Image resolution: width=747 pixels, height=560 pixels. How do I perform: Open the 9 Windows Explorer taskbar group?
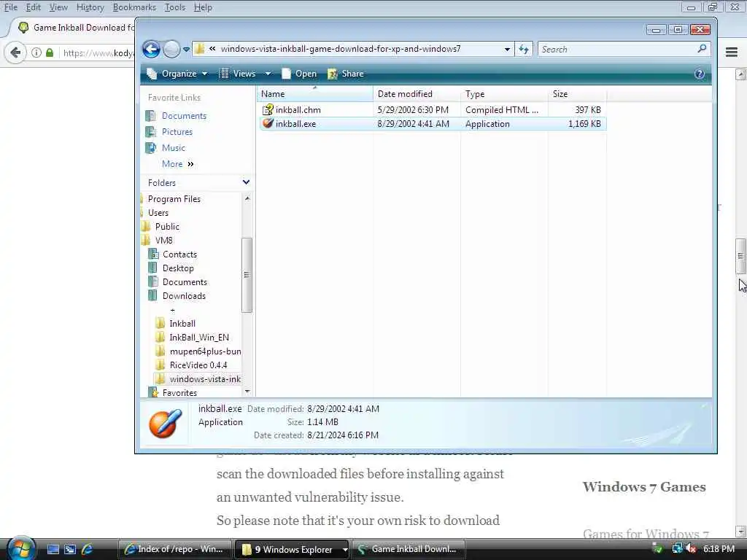(x=293, y=549)
